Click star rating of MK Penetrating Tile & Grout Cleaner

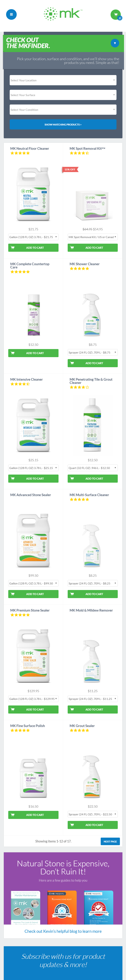pyautogui.click(x=79, y=387)
